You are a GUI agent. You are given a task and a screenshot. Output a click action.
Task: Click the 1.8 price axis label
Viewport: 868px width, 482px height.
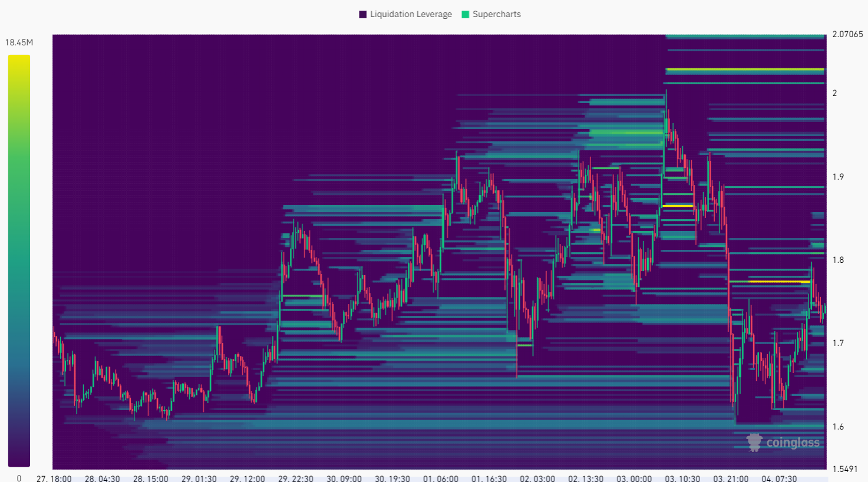838,260
